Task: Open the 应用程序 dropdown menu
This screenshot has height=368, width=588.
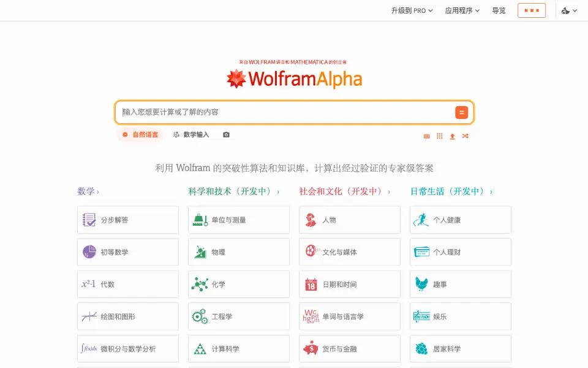Action: (x=462, y=10)
